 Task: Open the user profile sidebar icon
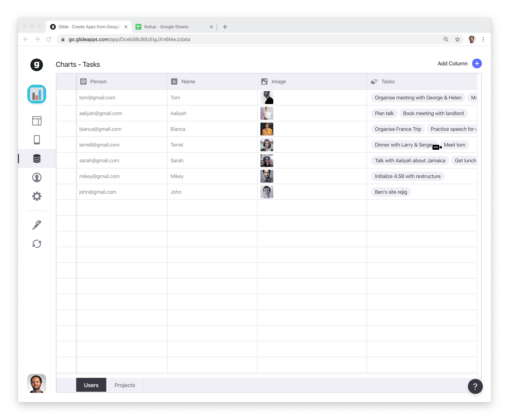(x=36, y=177)
